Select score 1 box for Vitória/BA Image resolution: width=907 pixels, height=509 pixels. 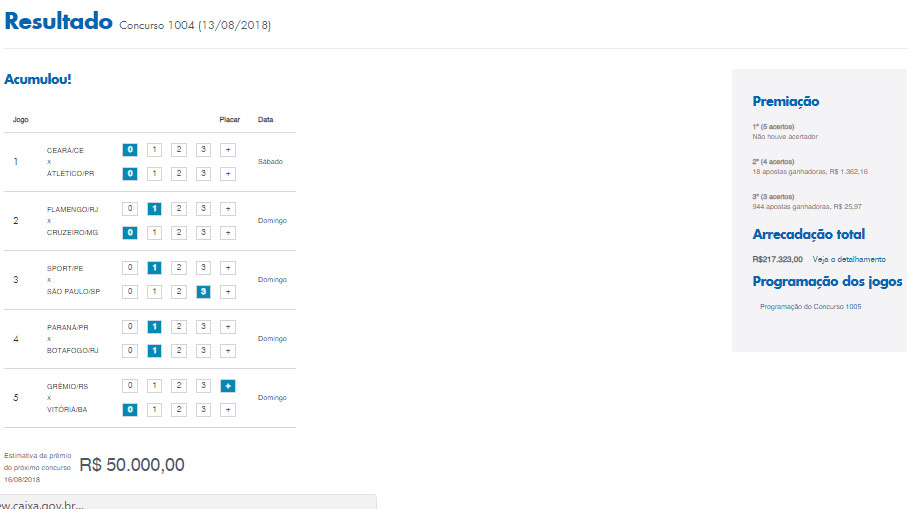pyautogui.click(x=154, y=410)
